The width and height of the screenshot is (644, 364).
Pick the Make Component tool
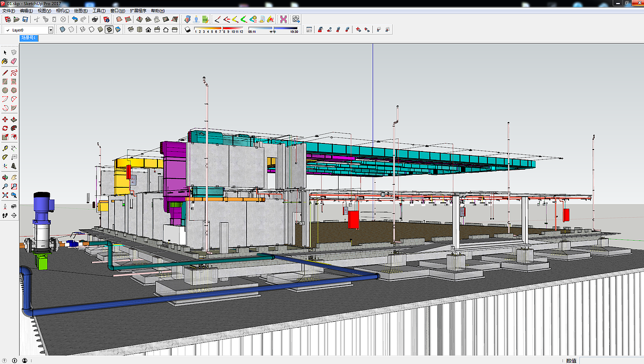click(x=14, y=52)
